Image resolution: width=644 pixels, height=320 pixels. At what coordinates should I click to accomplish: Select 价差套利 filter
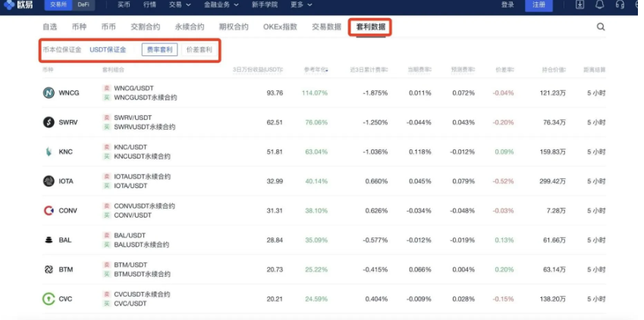coord(199,50)
